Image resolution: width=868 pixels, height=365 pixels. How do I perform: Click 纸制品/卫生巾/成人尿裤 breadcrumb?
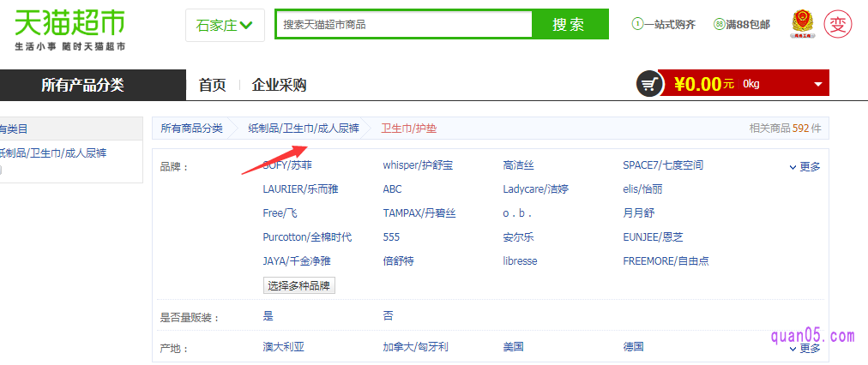pyautogui.click(x=304, y=129)
